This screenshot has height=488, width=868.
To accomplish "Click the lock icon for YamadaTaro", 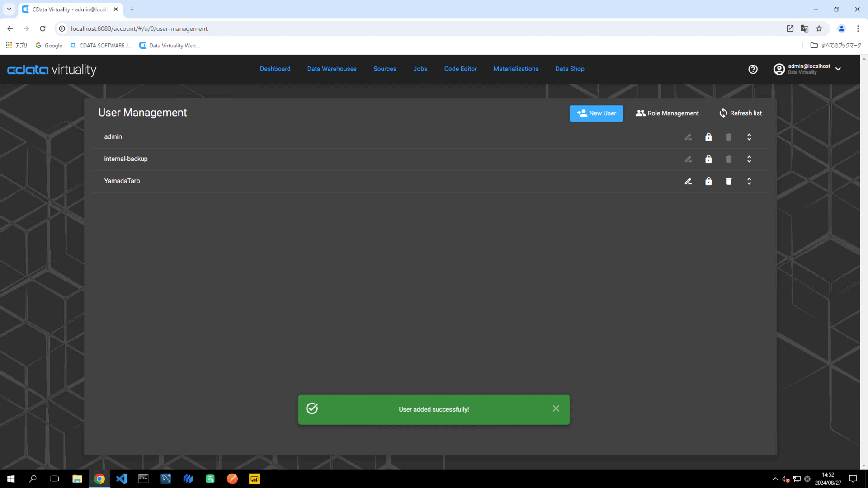I will point(708,181).
